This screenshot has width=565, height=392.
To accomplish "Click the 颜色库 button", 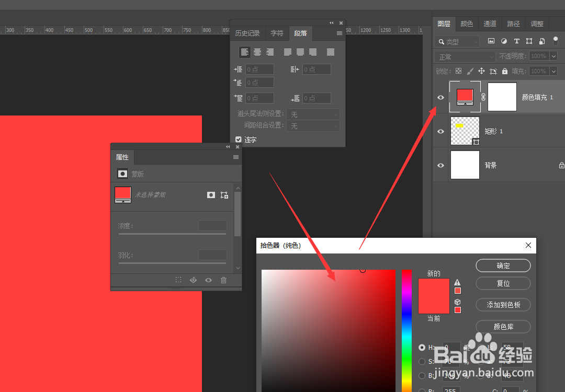I will pyautogui.click(x=503, y=327).
